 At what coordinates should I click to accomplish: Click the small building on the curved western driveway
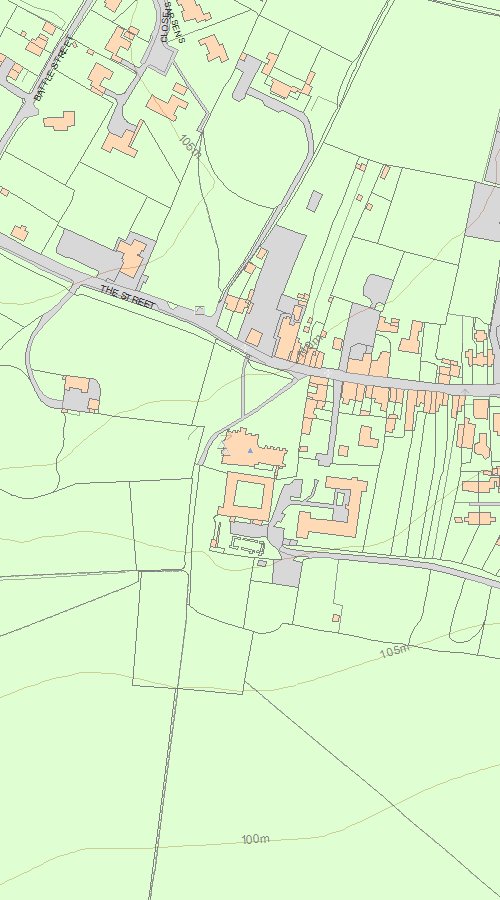pos(77,384)
